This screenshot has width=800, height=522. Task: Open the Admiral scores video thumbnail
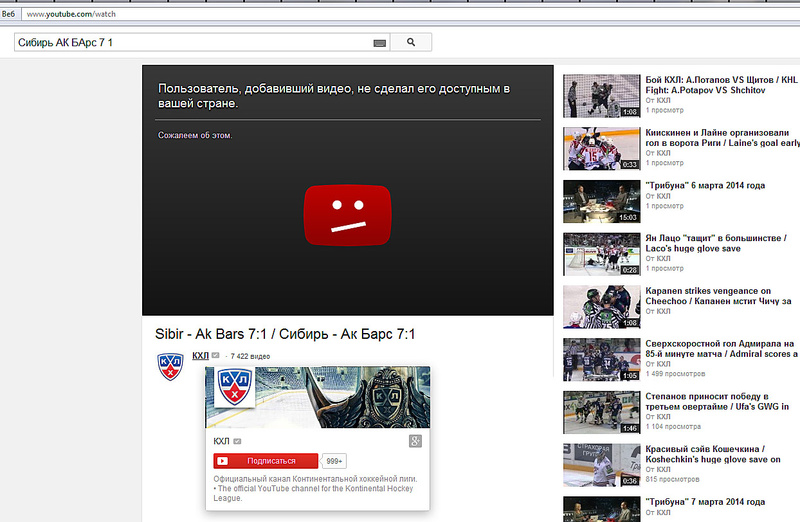[x=601, y=360]
